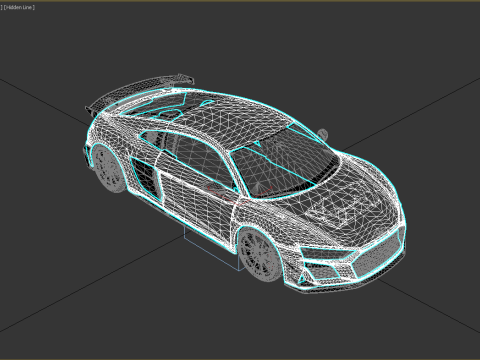Open the Hidden Line shading viewport menu
This screenshot has height=360, width=480.
(19, 7)
